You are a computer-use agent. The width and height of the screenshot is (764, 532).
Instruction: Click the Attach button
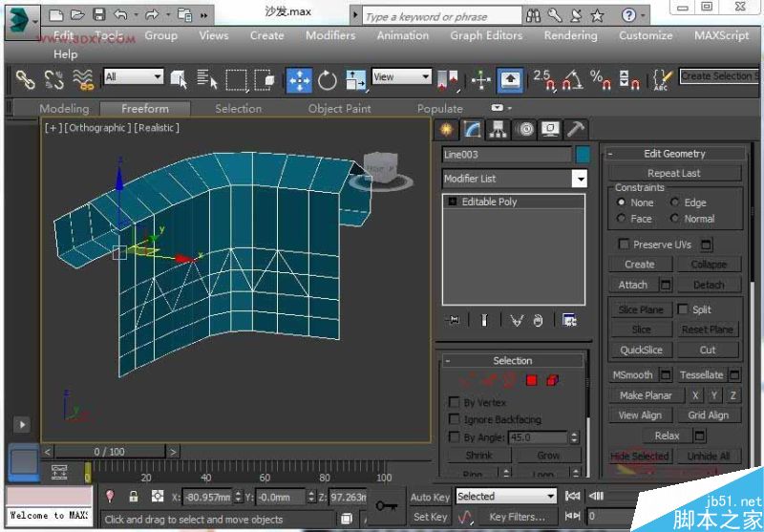(633, 285)
